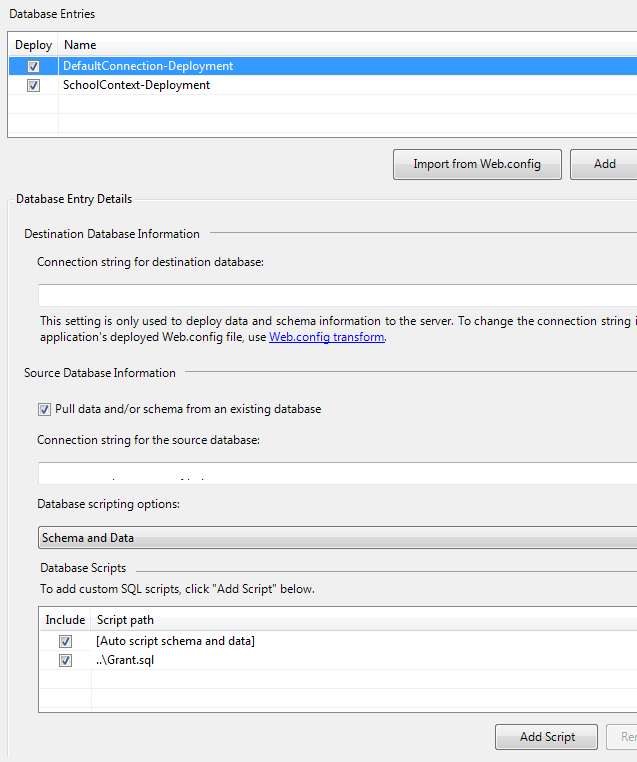Uncheck Deploy for SchoolContext-Deployment

point(34,86)
